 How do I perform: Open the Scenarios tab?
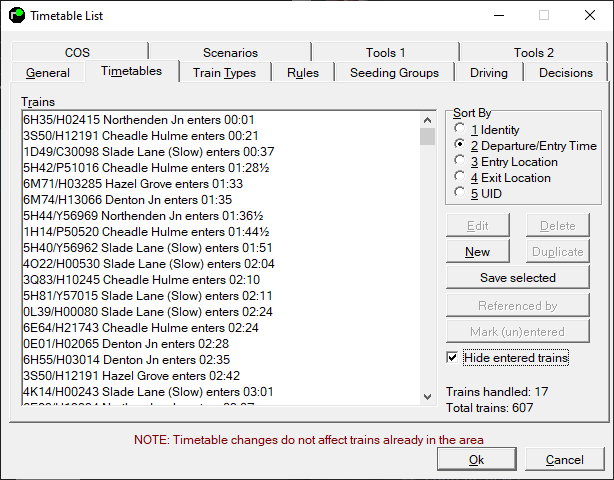point(230,53)
